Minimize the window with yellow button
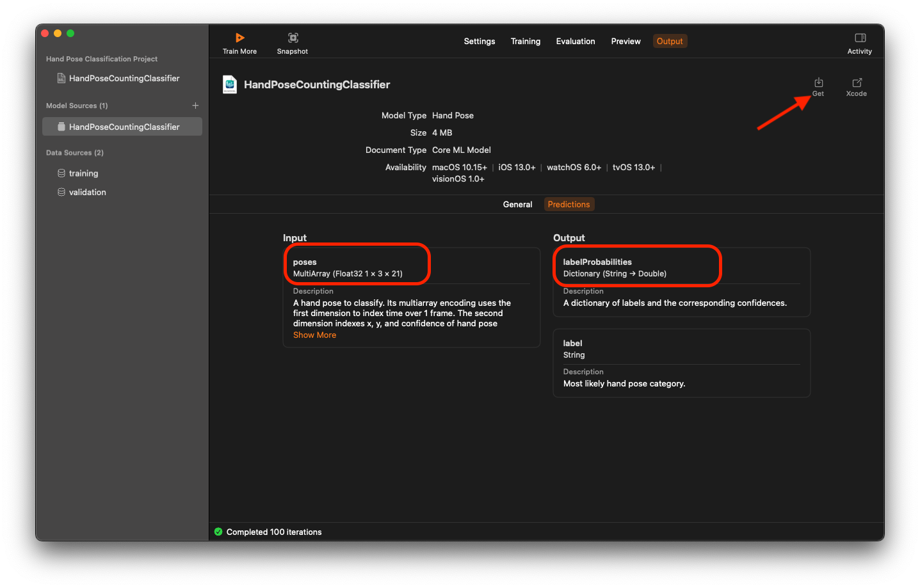The image size is (920, 588). (58, 33)
